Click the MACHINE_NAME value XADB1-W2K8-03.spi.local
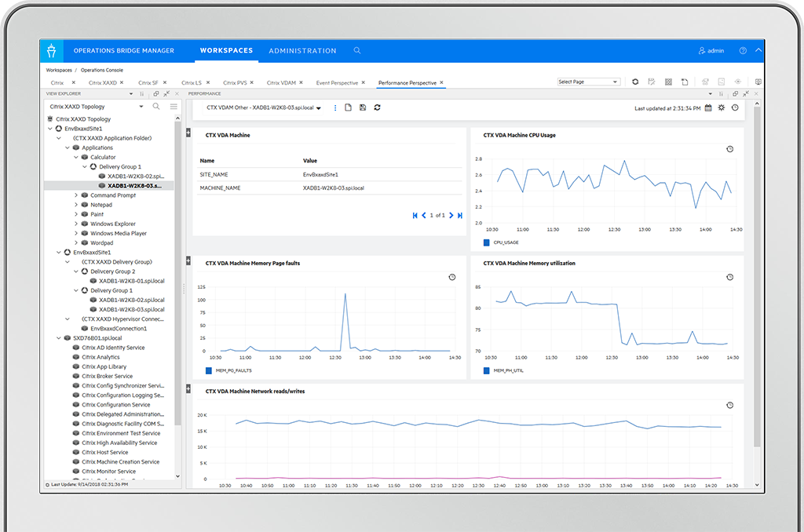This screenshot has height=532, width=804. [333, 188]
